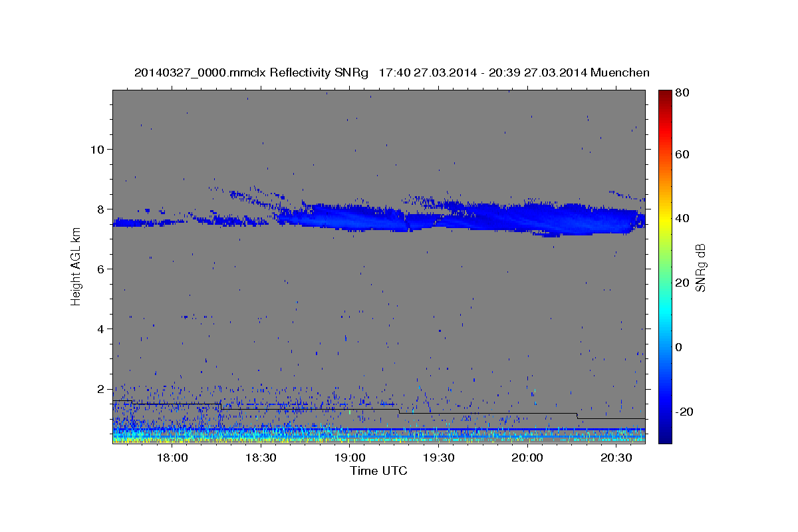This screenshot has width=798, height=532.
Task: Click the 19:00 time tick label
Action: pos(350,458)
